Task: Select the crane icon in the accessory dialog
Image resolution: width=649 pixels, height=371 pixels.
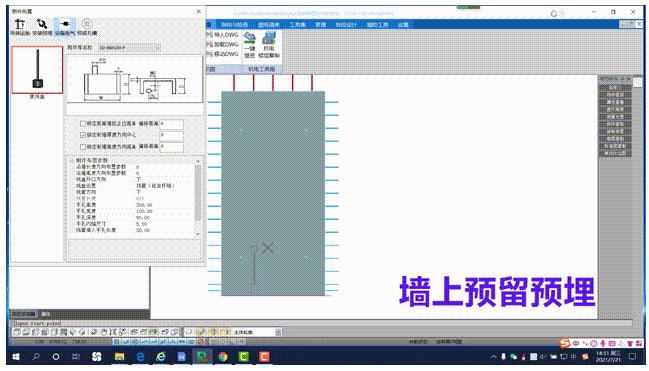Action: point(19,24)
